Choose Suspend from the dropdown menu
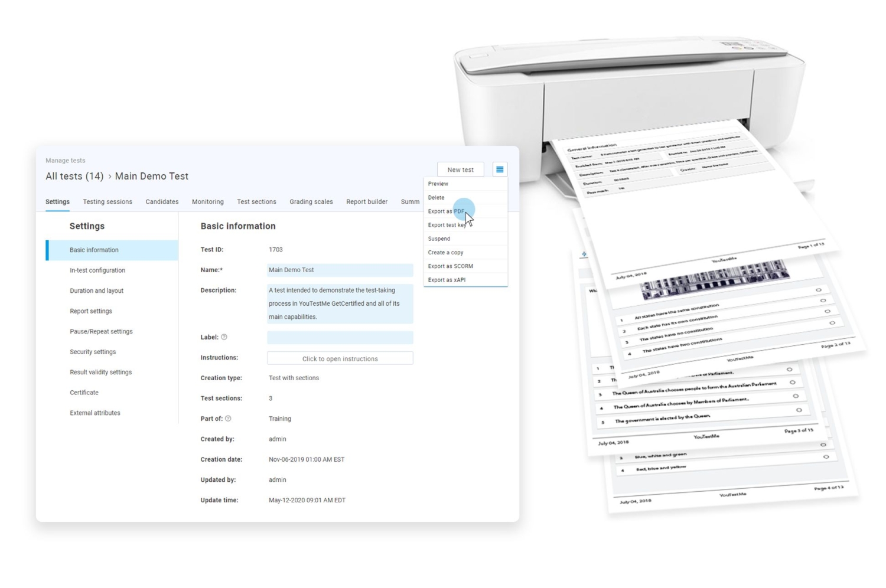This screenshot has width=886, height=588. pyautogui.click(x=438, y=239)
